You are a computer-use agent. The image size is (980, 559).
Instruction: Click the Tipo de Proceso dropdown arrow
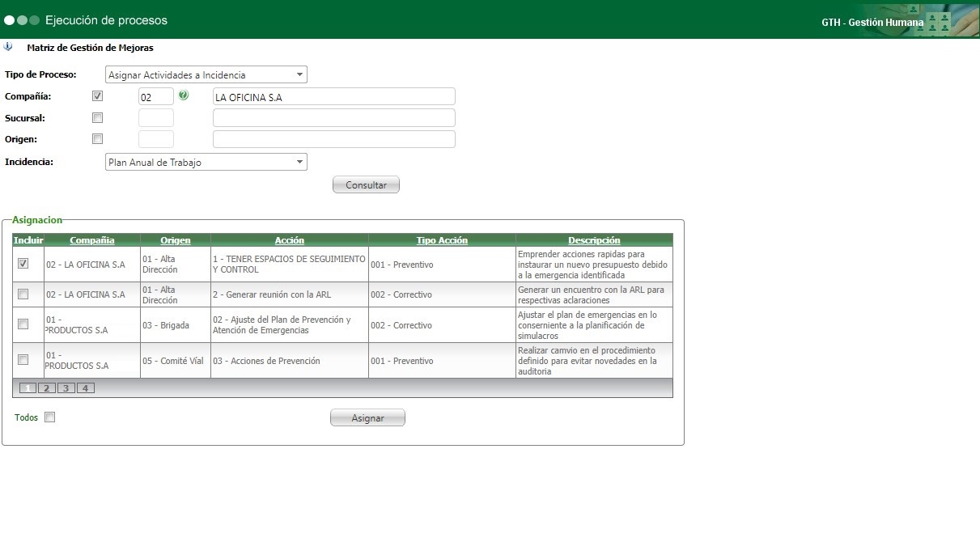(300, 74)
